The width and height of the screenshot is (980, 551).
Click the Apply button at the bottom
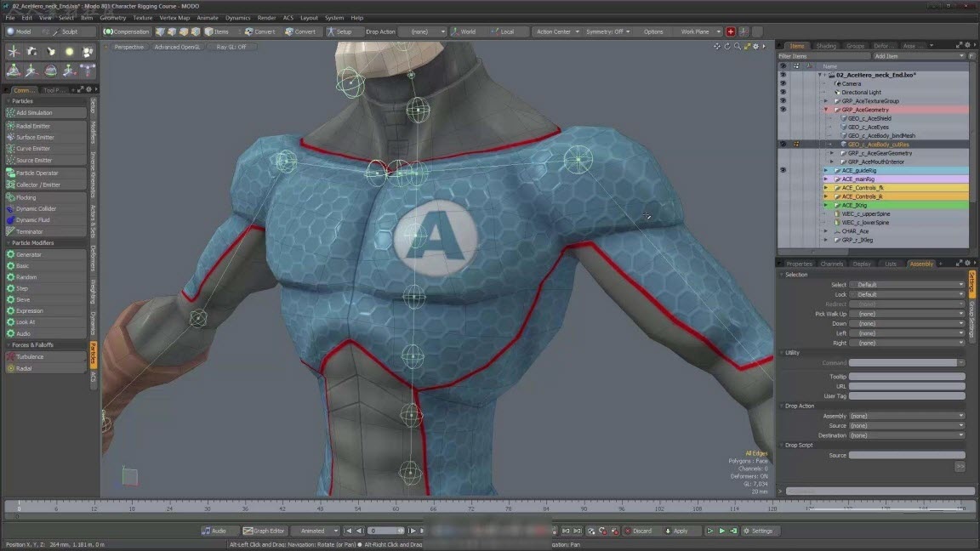[678, 530]
